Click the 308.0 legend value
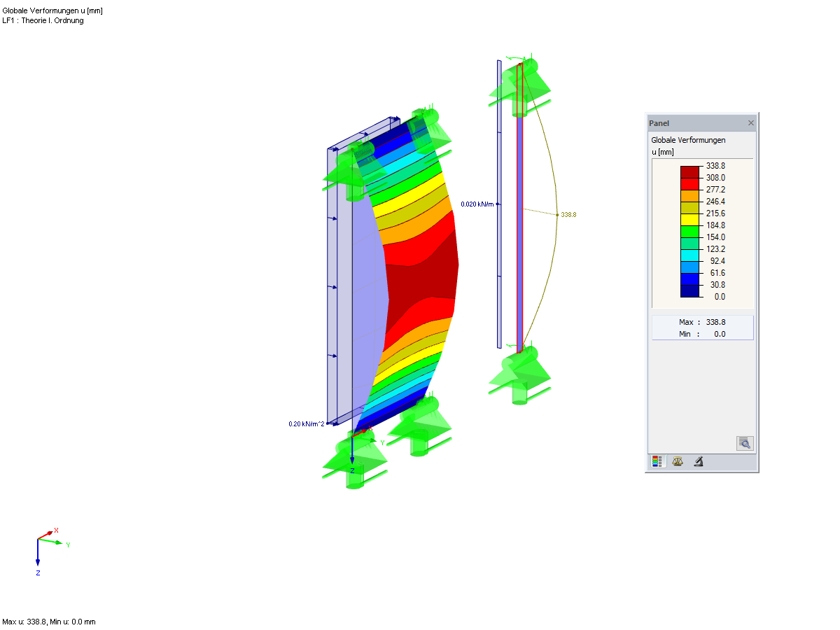 pos(715,178)
